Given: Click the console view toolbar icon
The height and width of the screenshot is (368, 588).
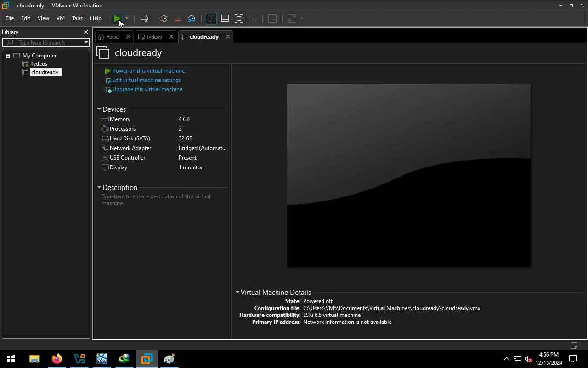Looking at the screenshot, I should (272, 18).
